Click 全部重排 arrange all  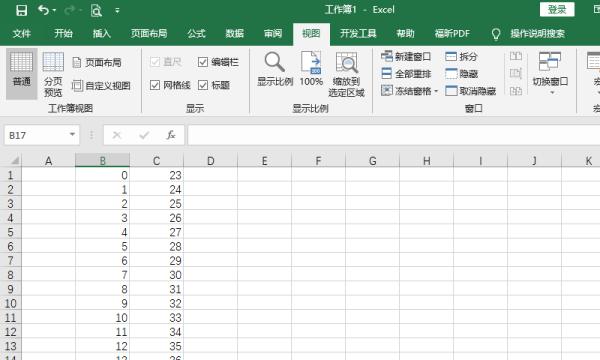(x=406, y=73)
